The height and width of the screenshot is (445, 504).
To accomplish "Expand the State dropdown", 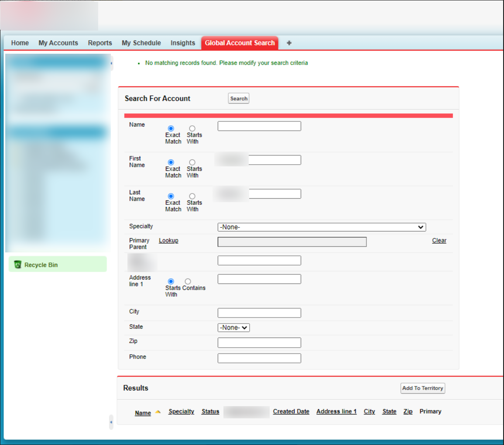I will pos(233,328).
